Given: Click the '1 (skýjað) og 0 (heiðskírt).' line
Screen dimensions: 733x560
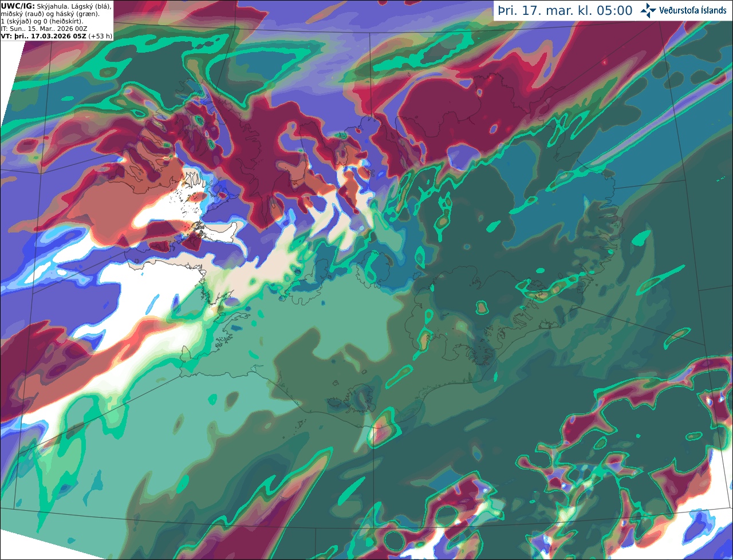Looking at the screenshot, I should 42,21.
